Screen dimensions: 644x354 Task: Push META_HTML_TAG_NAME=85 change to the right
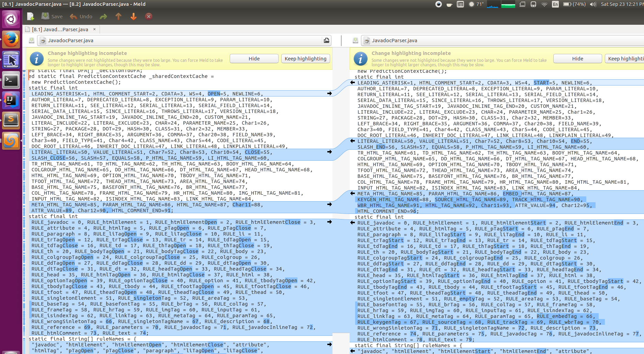tap(329, 204)
